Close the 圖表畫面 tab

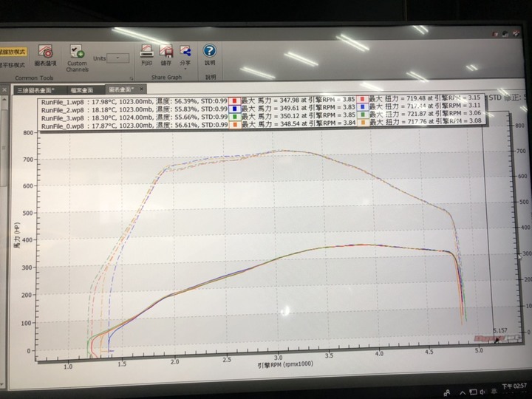(142, 89)
